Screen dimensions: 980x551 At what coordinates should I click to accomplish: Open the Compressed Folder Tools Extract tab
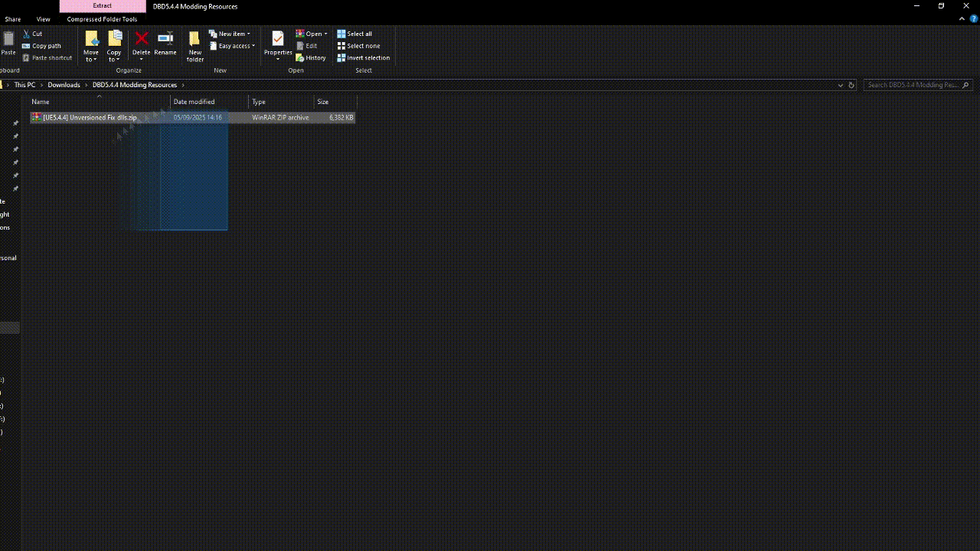pos(102,5)
